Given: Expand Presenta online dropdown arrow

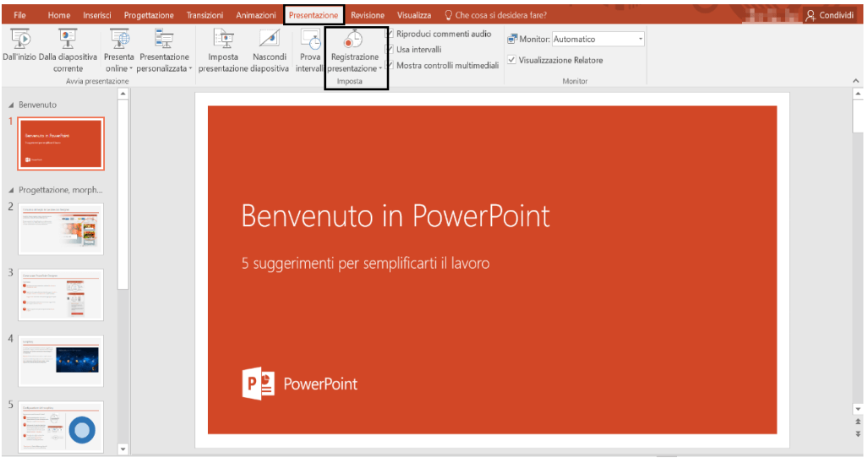Looking at the screenshot, I should (x=131, y=69).
